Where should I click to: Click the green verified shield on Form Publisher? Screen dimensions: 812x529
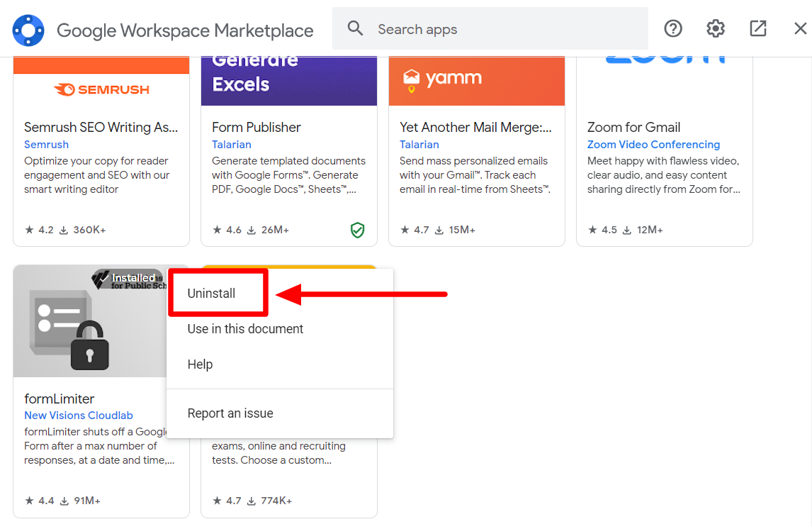tap(357, 230)
